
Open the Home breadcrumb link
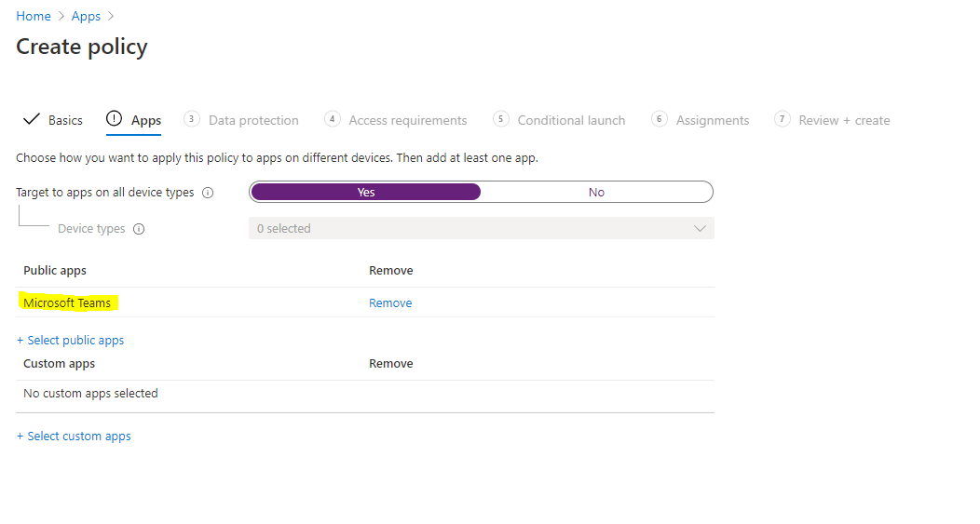[34, 16]
